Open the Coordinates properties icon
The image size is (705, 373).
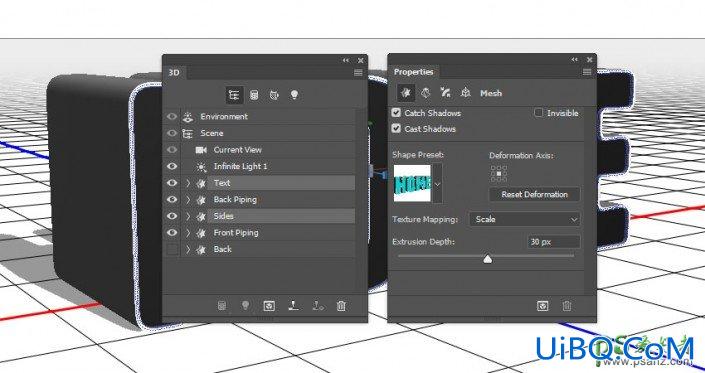[465, 93]
